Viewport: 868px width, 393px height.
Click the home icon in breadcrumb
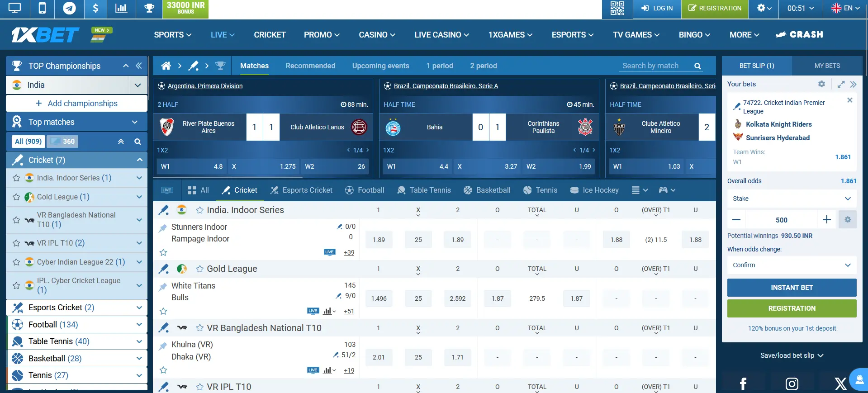click(166, 66)
